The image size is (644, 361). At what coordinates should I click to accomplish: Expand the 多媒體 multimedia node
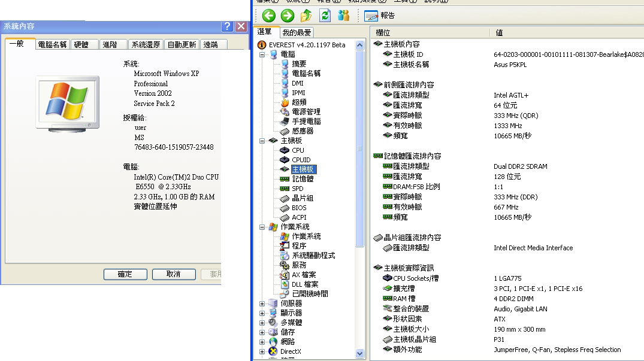pos(262,323)
